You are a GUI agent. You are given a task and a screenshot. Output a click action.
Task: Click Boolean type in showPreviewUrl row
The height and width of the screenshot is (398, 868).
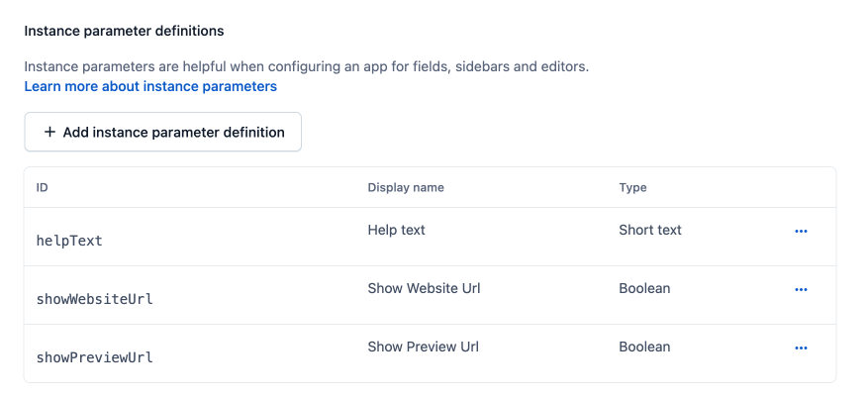(x=644, y=347)
